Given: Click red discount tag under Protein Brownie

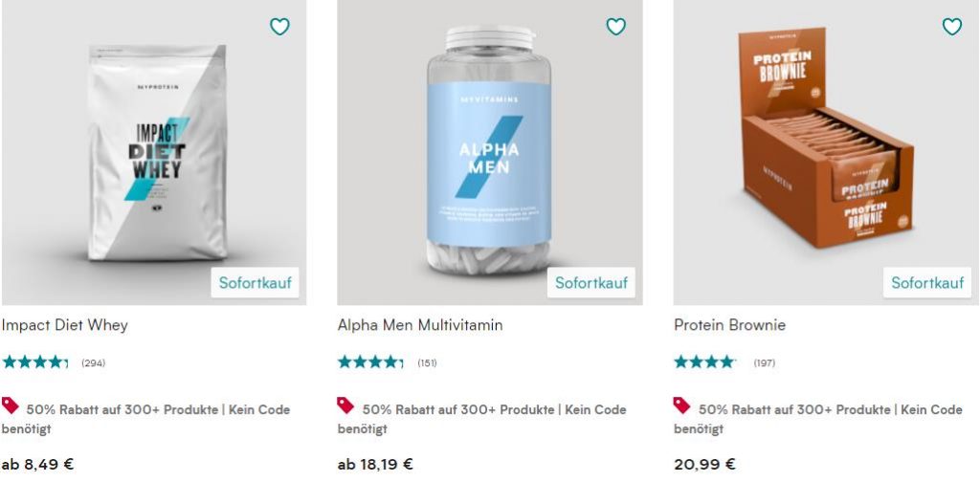Looking at the screenshot, I should pyautogui.click(x=682, y=405).
